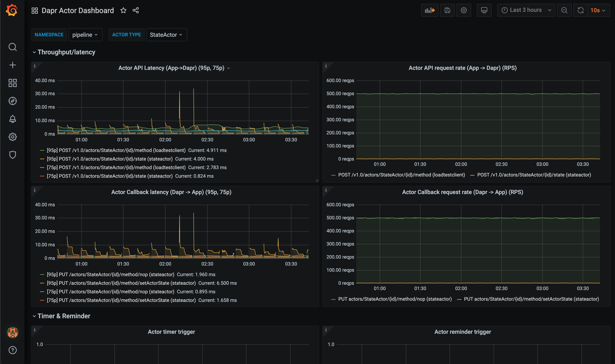Share the dashboard
Viewport: 615px width, 364px height.
tap(135, 10)
